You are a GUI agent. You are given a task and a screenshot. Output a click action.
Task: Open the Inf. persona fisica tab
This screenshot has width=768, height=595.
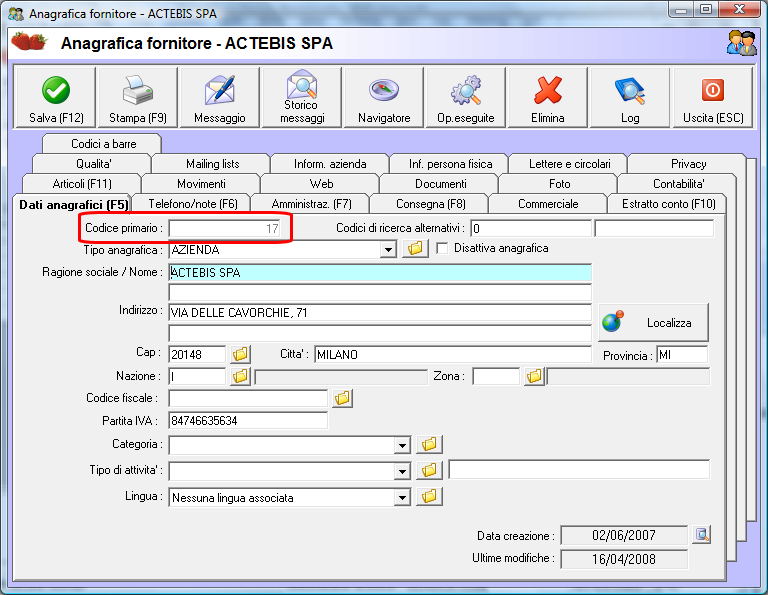point(451,164)
